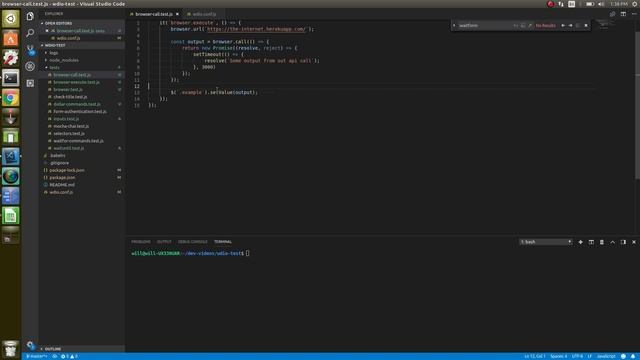
Task: Close the terminal panel
Action: click(634, 242)
